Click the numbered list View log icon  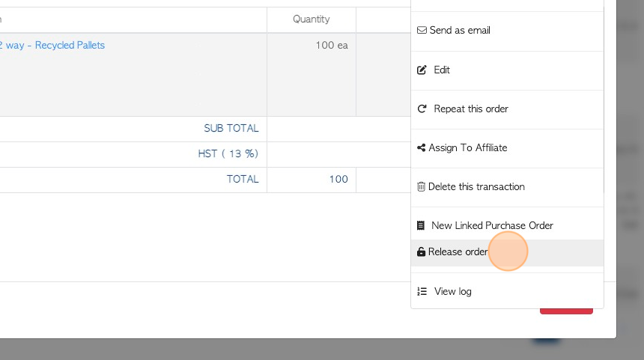coord(422,291)
